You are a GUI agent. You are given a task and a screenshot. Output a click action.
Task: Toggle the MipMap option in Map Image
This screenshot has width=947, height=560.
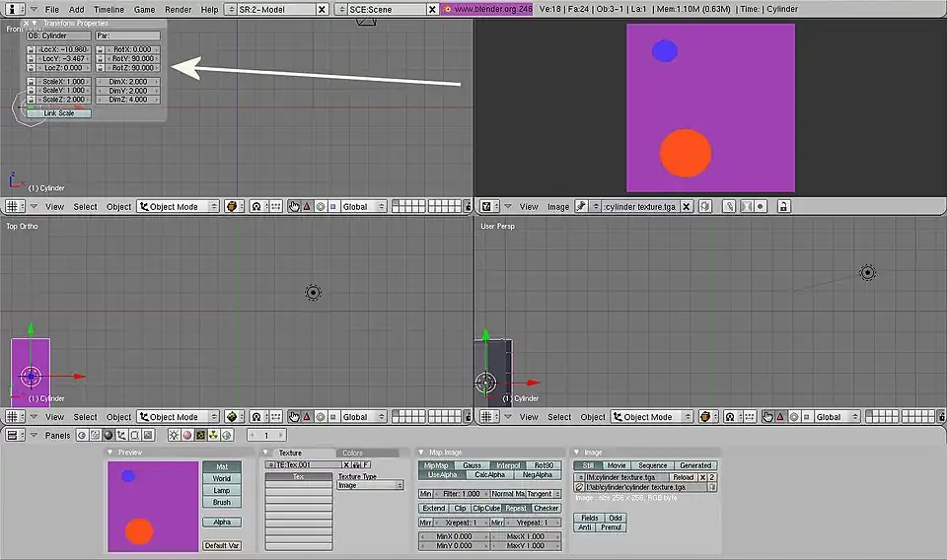(x=434, y=465)
